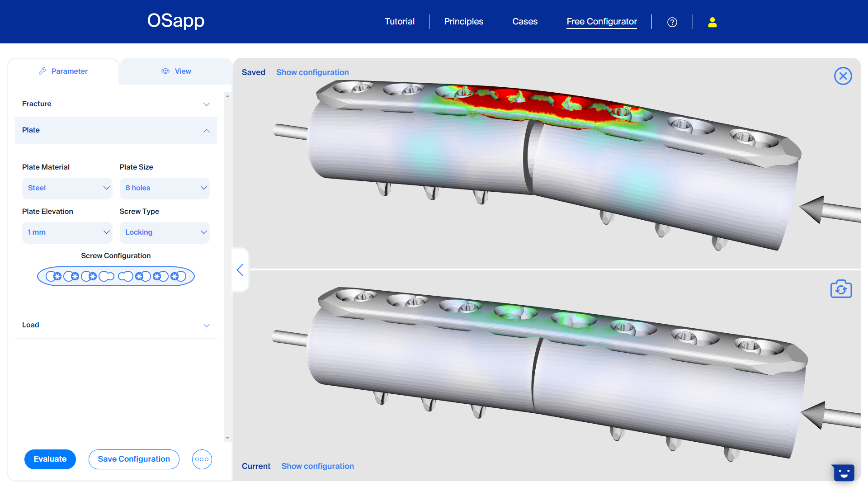
Task: Open the Principles menu item
Action: pyautogui.click(x=463, y=22)
